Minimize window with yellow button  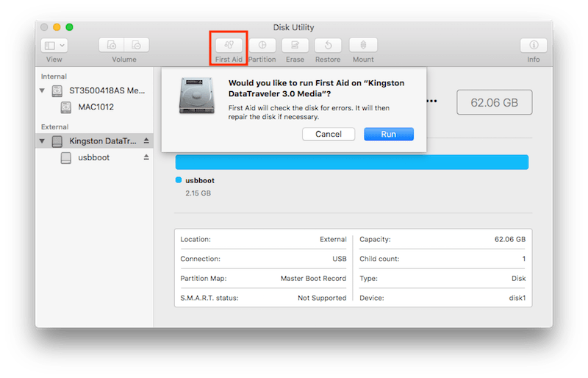pyautogui.click(x=57, y=27)
